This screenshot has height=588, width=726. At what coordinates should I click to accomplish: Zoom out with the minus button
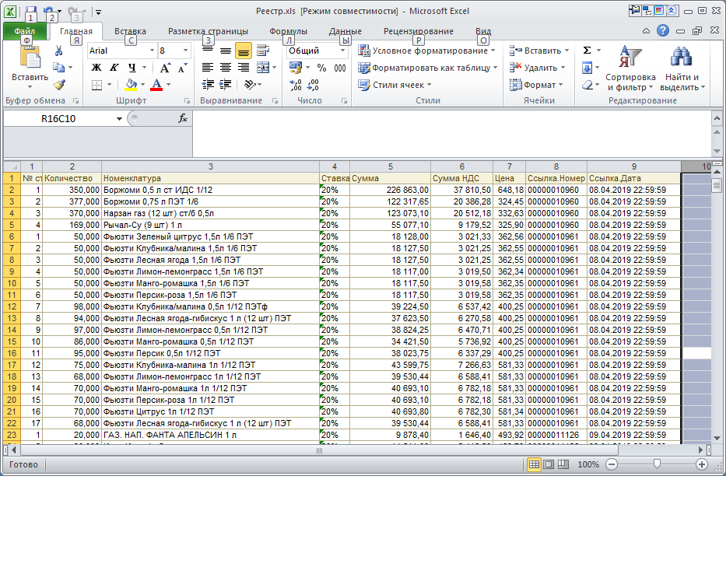612,464
